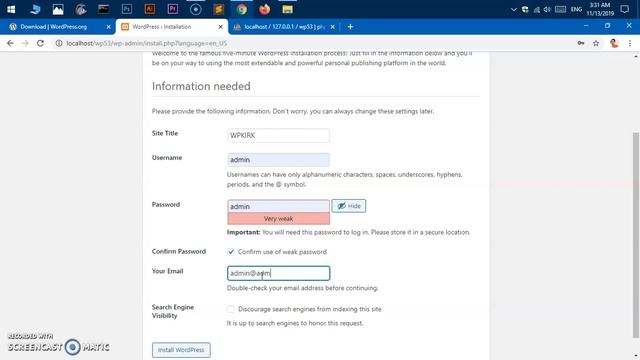Viewport: 640px width, 360px height.
Task: Click the vertical page scrollbar
Action: (636, 235)
